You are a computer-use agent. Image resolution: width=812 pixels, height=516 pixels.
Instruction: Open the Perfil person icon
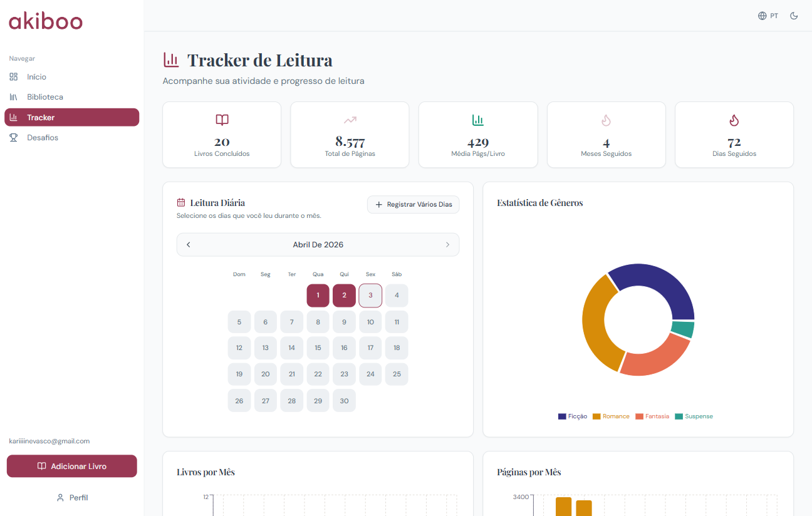pyautogui.click(x=61, y=497)
